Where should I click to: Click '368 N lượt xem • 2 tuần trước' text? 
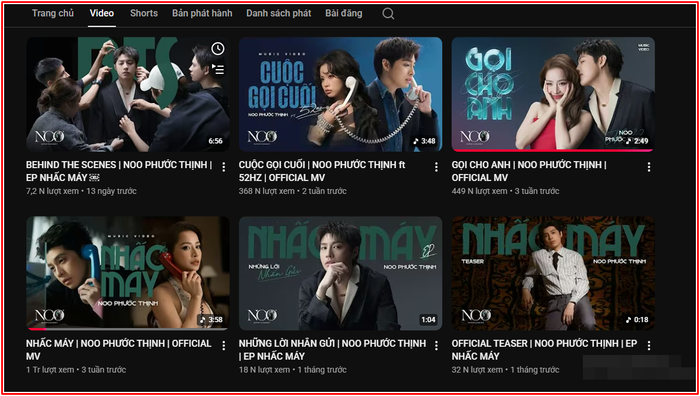click(x=292, y=191)
